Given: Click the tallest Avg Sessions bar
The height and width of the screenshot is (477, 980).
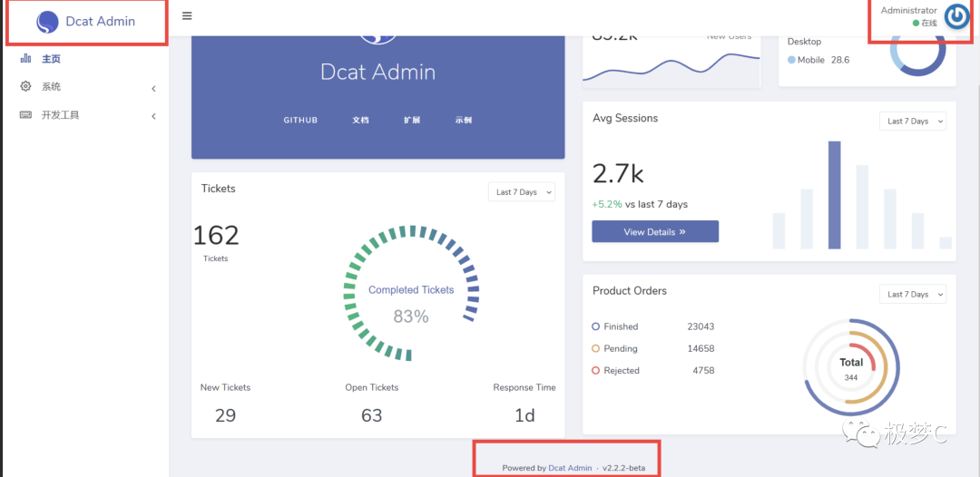Looking at the screenshot, I should (x=835, y=195).
